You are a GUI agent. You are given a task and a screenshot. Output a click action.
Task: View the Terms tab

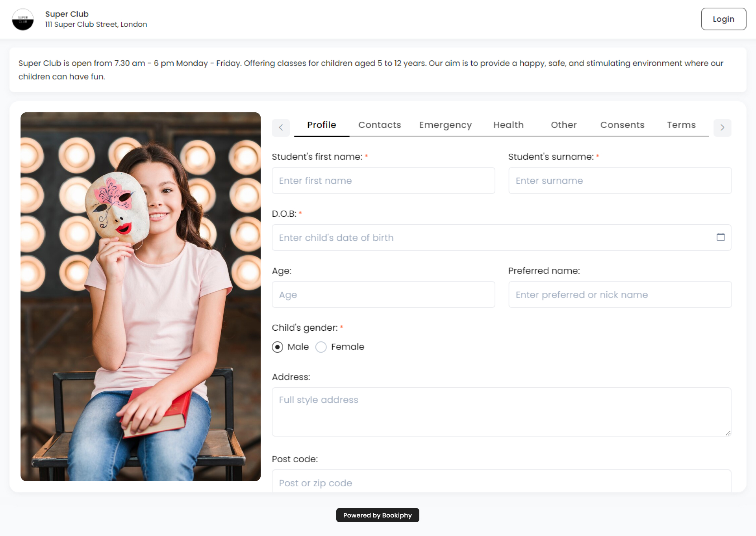coord(681,125)
